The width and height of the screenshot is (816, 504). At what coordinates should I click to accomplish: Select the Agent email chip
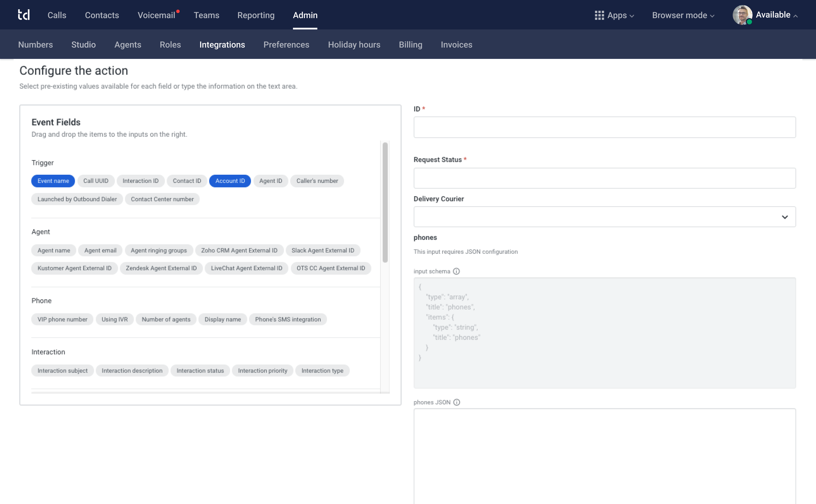[x=100, y=251]
